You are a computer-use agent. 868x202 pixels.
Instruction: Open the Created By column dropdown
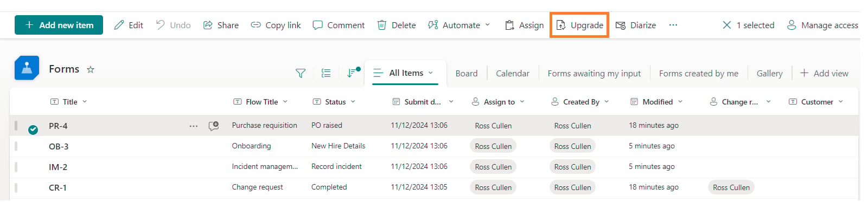click(x=607, y=102)
